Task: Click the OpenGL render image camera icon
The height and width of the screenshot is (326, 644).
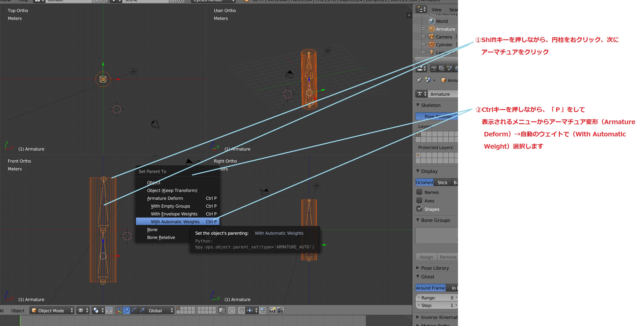Action: pos(272,311)
